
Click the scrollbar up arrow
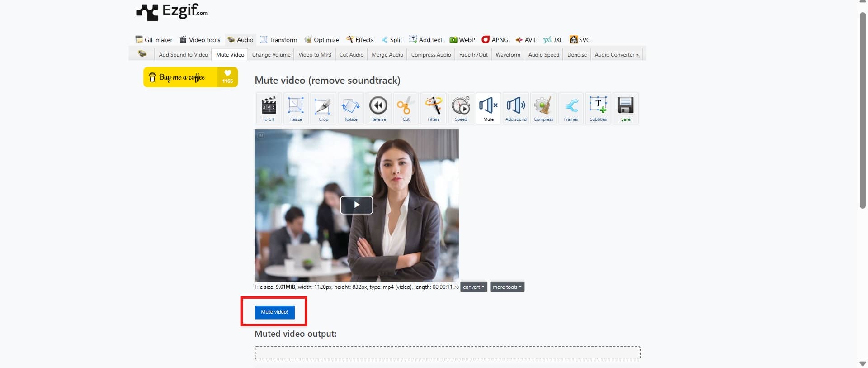pos(863,2)
